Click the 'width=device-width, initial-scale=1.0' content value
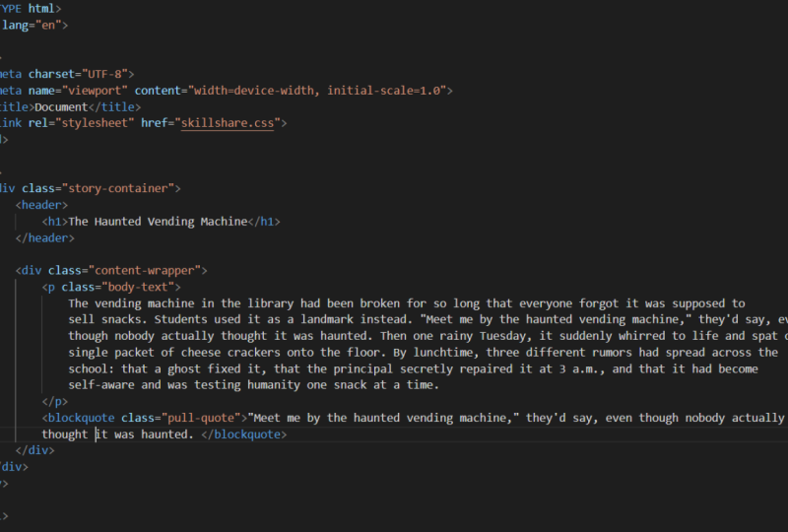The height and width of the screenshot is (532, 788). click(x=317, y=91)
